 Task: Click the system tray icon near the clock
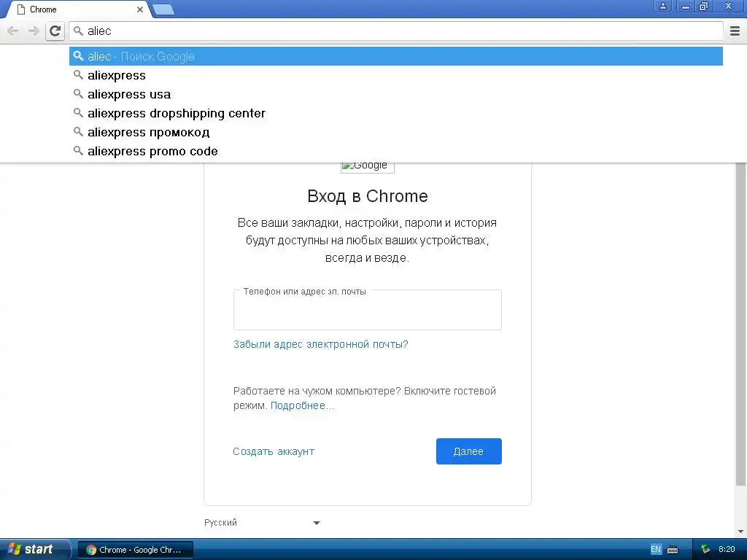(705, 550)
